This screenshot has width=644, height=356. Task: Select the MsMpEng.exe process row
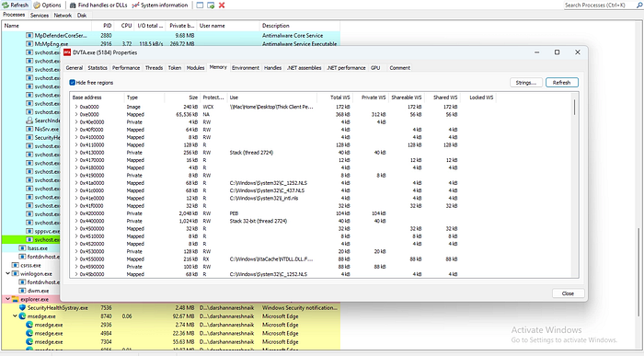[x=170, y=44]
